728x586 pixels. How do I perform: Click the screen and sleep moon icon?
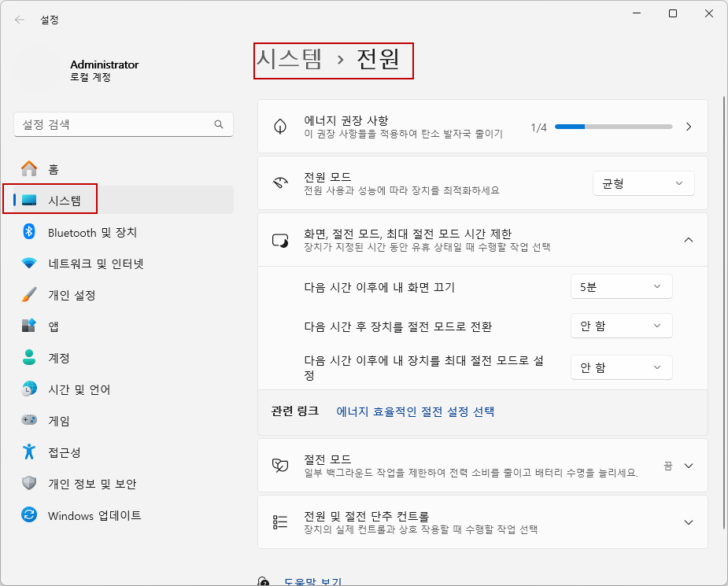click(x=280, y=241)
